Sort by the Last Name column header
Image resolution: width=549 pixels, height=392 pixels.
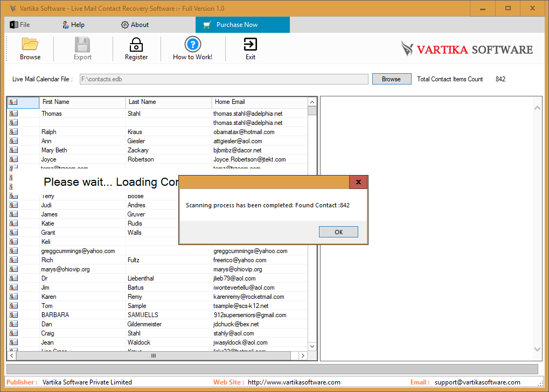tap(169, 102)
